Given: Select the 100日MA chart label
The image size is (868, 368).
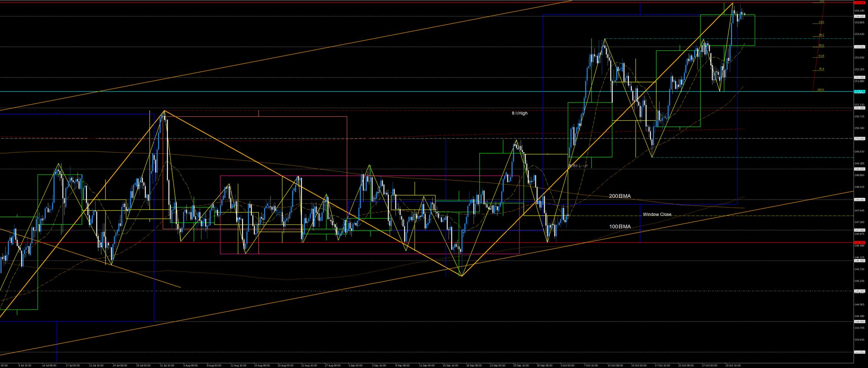Looking at the screenshot, I should point(620,227).
